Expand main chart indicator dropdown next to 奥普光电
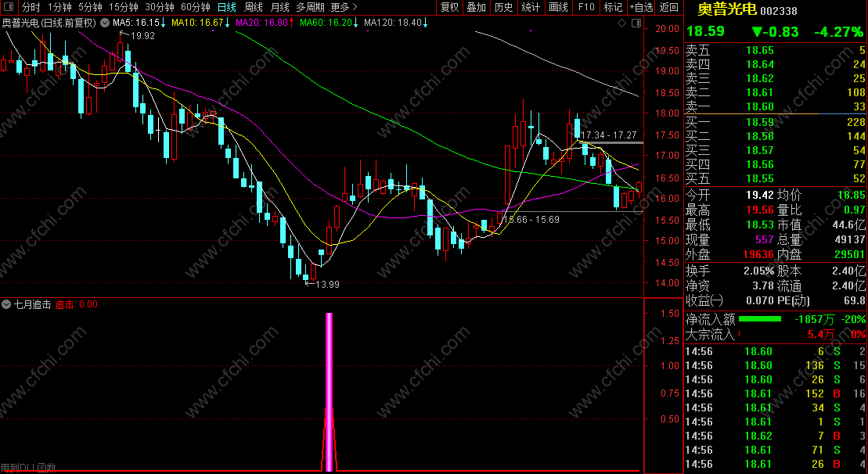Screen dimensions: 868x474 pos(104,23)
